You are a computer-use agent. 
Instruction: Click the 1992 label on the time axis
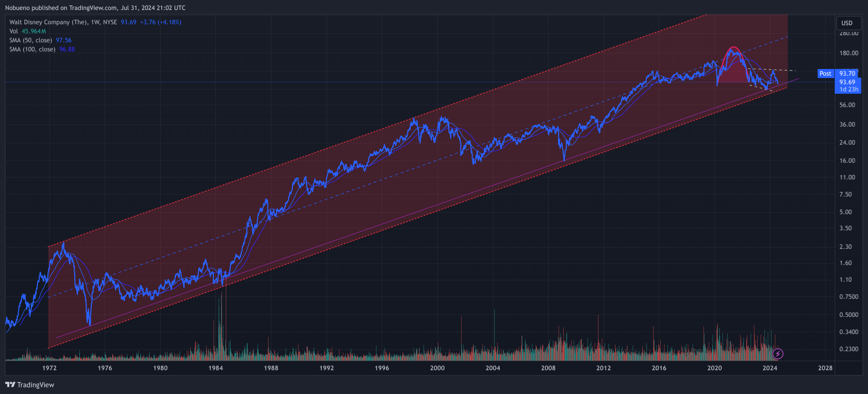pyautogui.click(x=327, y=368)
